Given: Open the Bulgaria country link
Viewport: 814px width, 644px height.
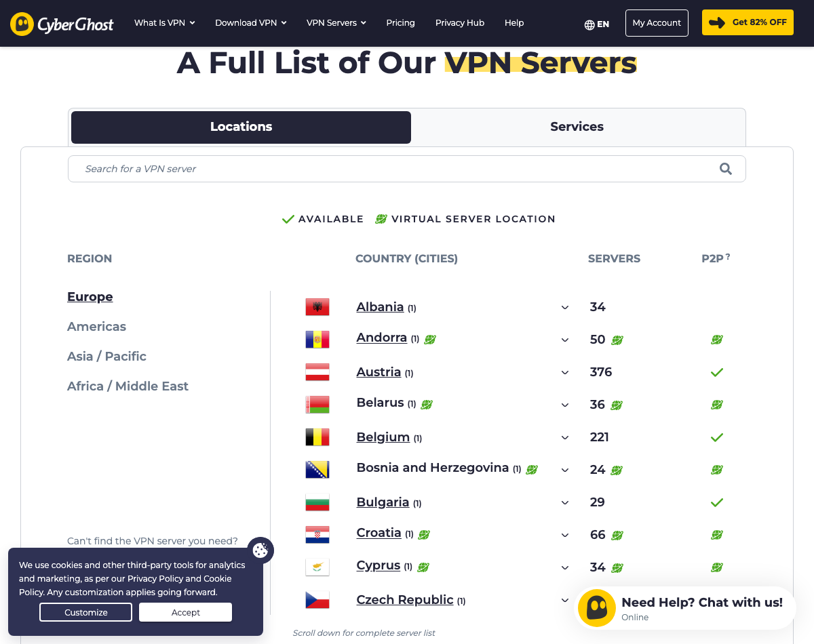Looking at the screenshot, I should point(383,502).
